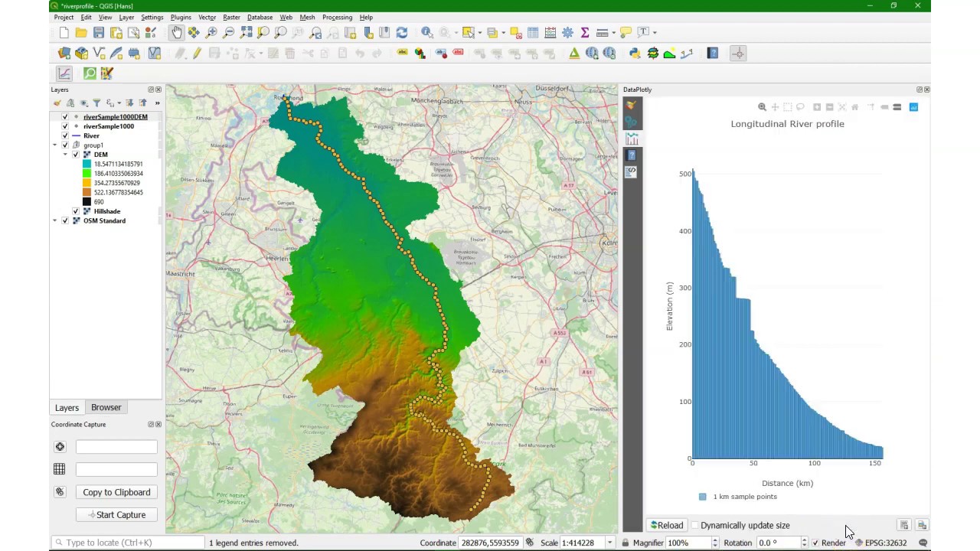This screenshot has width=980, height=551.
Task: Open an existing project
Action: [x=81, y=32]
